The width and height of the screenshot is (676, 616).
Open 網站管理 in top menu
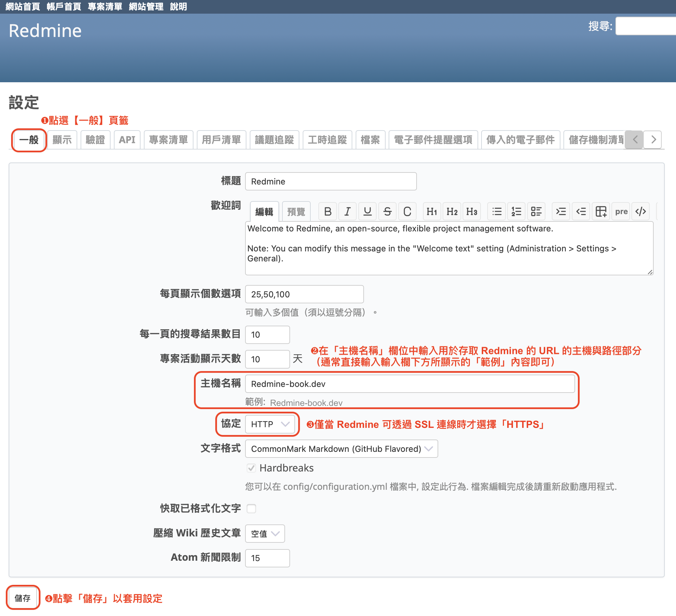[x=146, y=7]
